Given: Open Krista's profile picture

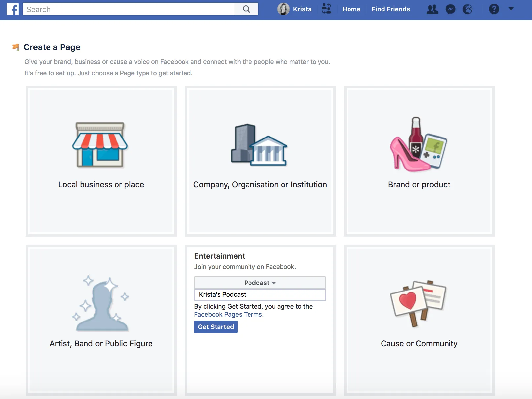Looking at the screenshot, I should (x=283, y=9).
